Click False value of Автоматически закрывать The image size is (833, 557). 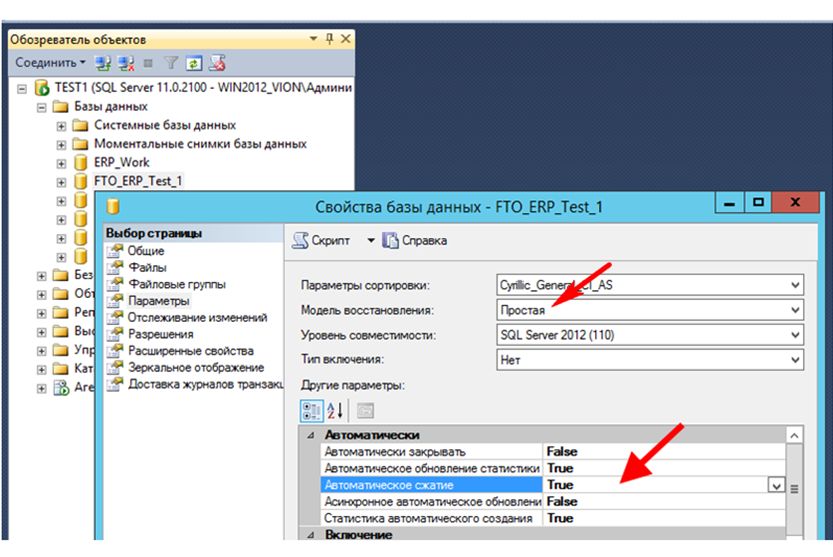(562, 452)
